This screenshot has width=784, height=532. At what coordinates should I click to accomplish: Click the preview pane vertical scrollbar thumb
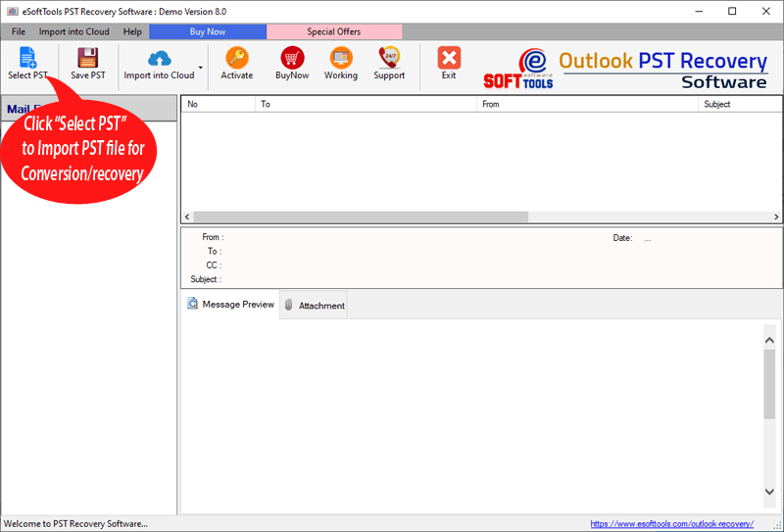coord(769,384)
